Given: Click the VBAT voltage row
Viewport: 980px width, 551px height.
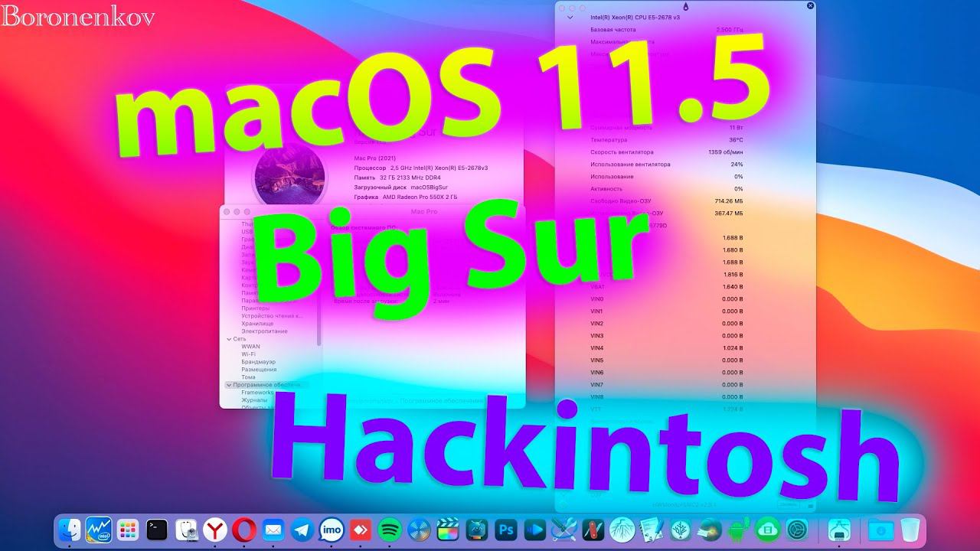Looking at the screenshot, I should click(667, 287).
